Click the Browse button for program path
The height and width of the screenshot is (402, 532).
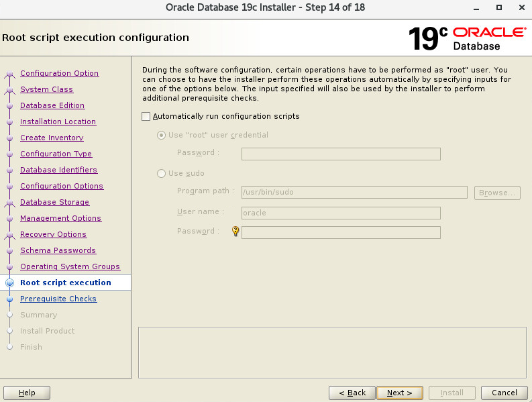[497, 193]
